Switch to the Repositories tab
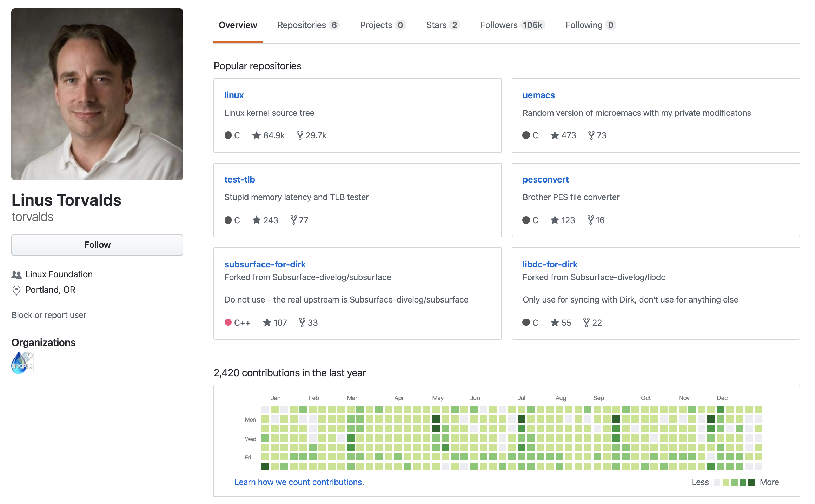This screenshot has width=815, height=504. [308, 25]
